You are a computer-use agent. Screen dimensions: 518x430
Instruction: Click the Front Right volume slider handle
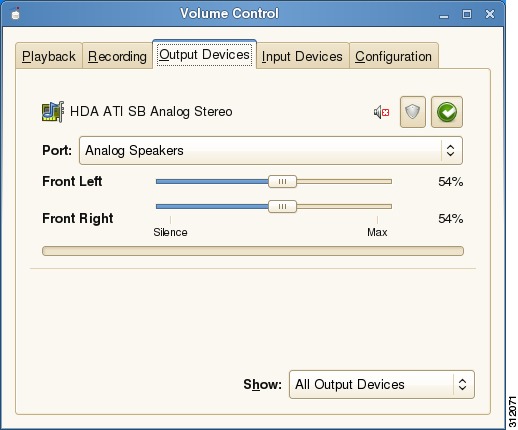(x=282, y=207)
